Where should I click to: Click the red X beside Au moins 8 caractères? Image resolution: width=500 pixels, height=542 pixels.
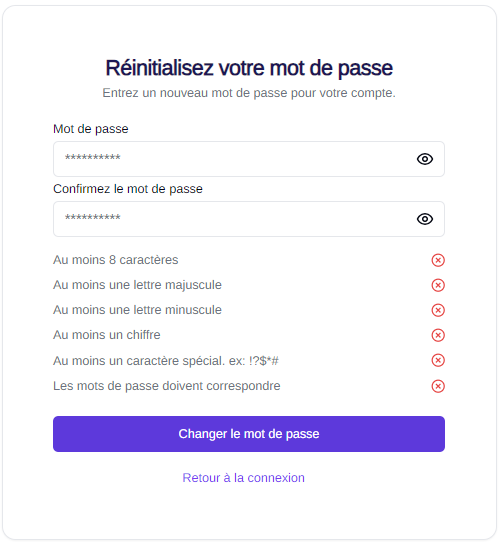438,260
